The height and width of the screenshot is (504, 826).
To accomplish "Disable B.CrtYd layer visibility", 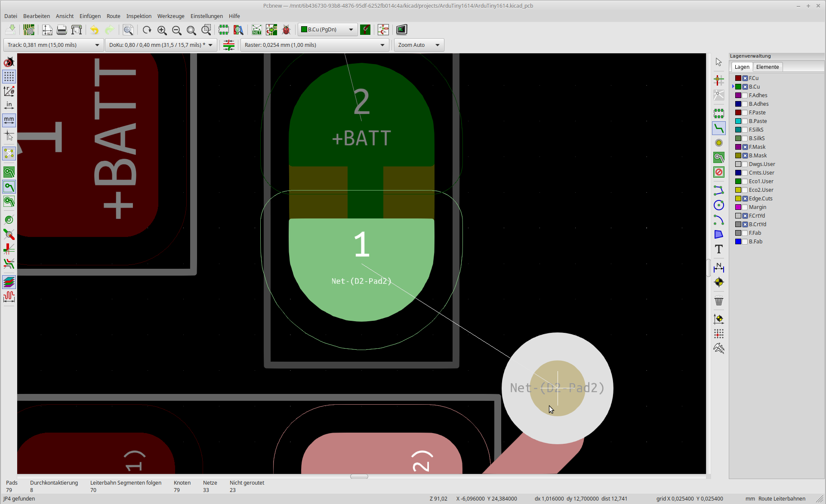I will [745, 224].
